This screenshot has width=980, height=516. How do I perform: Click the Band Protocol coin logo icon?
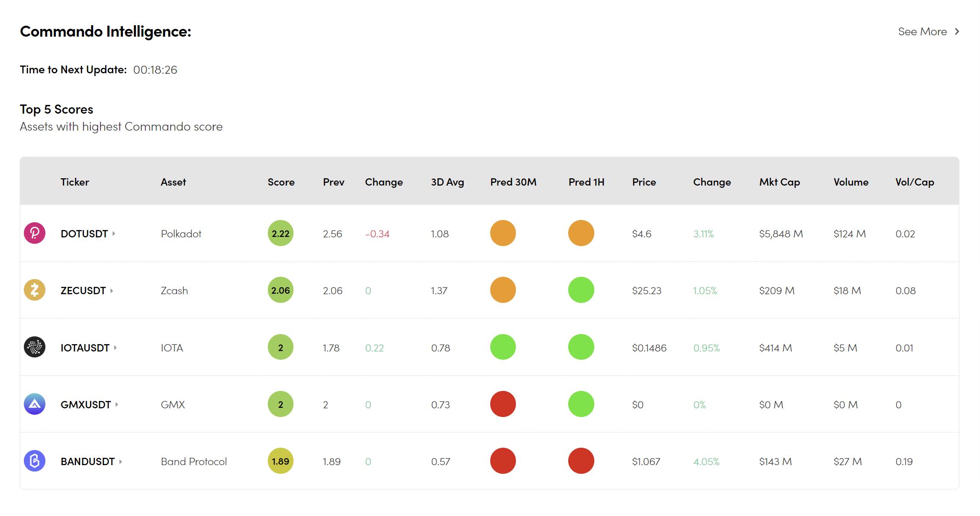point(34,461)
